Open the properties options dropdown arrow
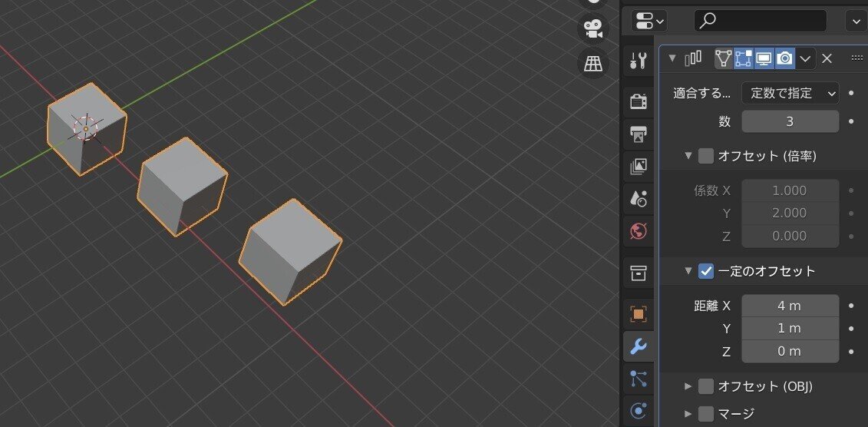 [x=856, y=22]
